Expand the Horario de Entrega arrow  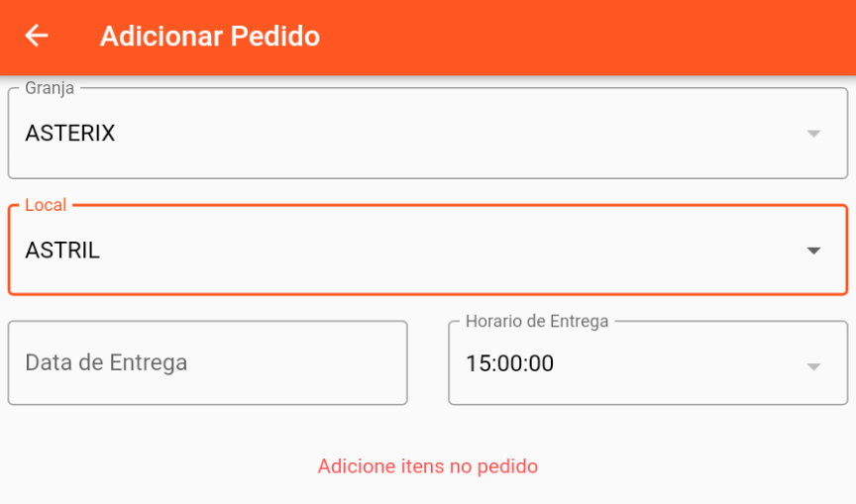click(x=813, y=366)
